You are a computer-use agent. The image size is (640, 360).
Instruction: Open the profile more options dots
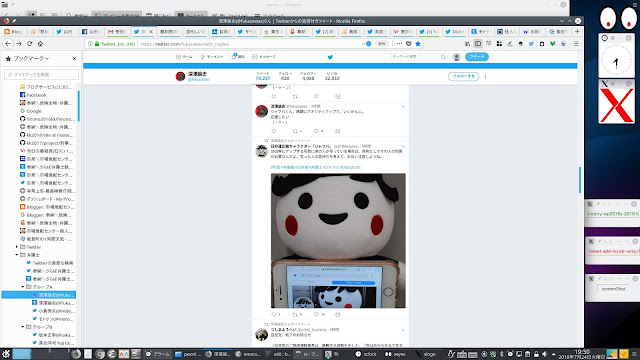tap(485, 76)
